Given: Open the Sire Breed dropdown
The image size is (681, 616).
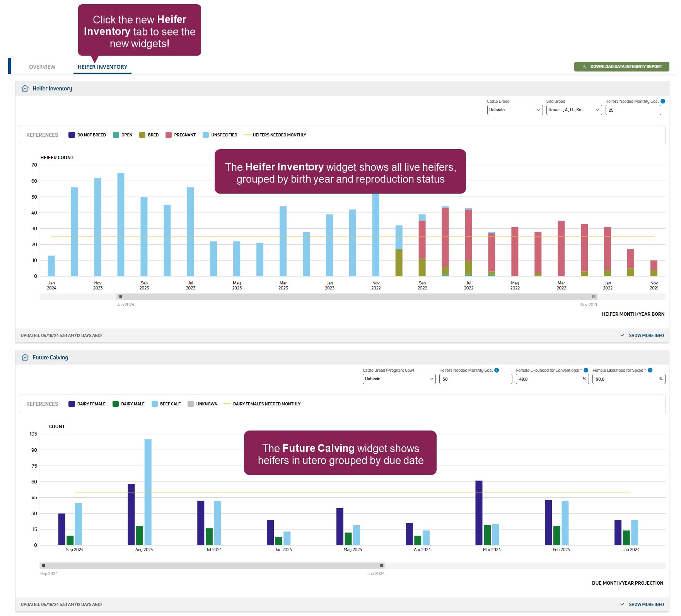Looking at the screenshot, I should coord(573,110).
